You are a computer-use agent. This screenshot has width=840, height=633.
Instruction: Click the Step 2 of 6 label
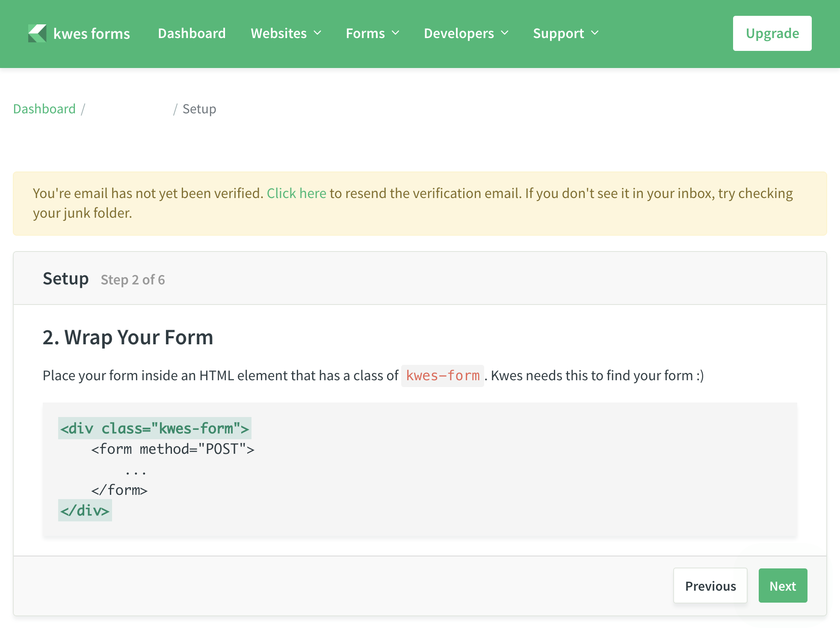(133, 280)
